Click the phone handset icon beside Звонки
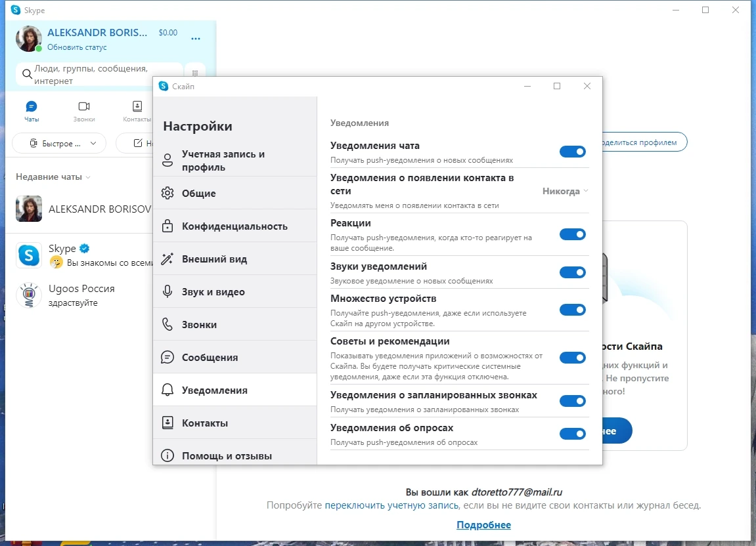 point(167,324)
